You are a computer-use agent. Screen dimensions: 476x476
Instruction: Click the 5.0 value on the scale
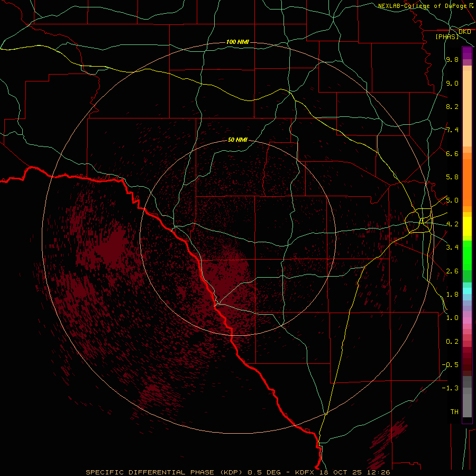(x=452, y=200)
